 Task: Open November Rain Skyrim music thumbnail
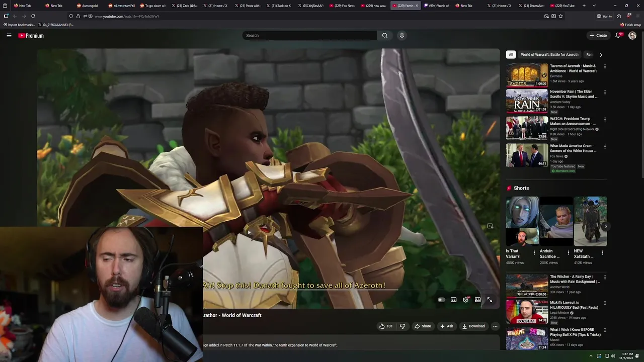527,101
